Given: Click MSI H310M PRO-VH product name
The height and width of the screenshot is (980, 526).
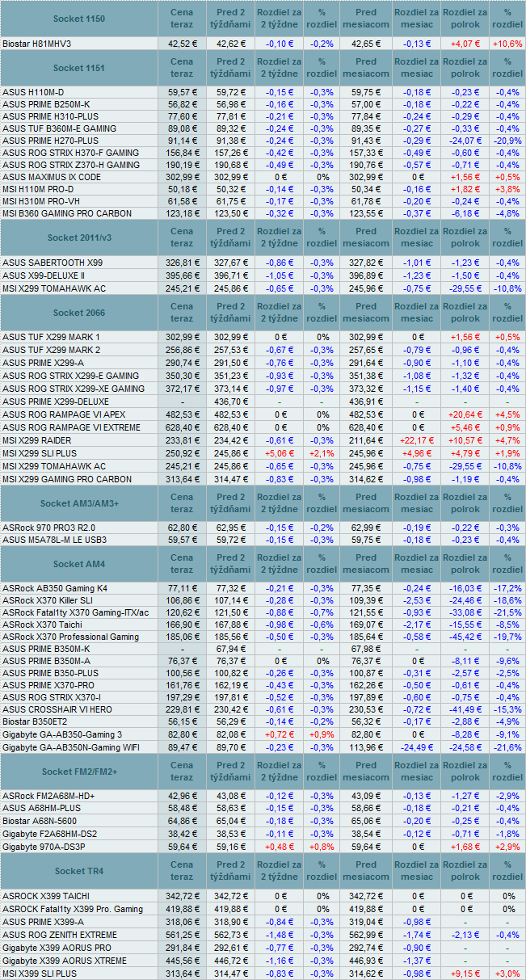Looking at the screenshot, I should [40, 201].
